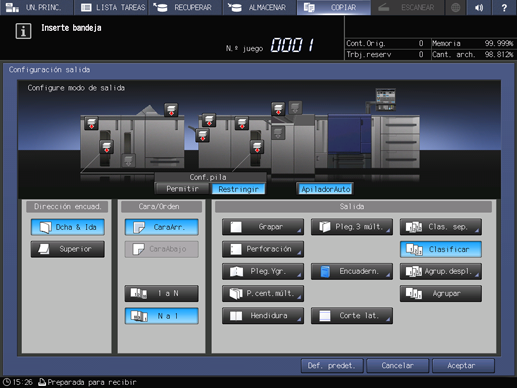Restore defaults with Def. predet.
This screenshot has width=517, height=388.
(x=332, y=366)
